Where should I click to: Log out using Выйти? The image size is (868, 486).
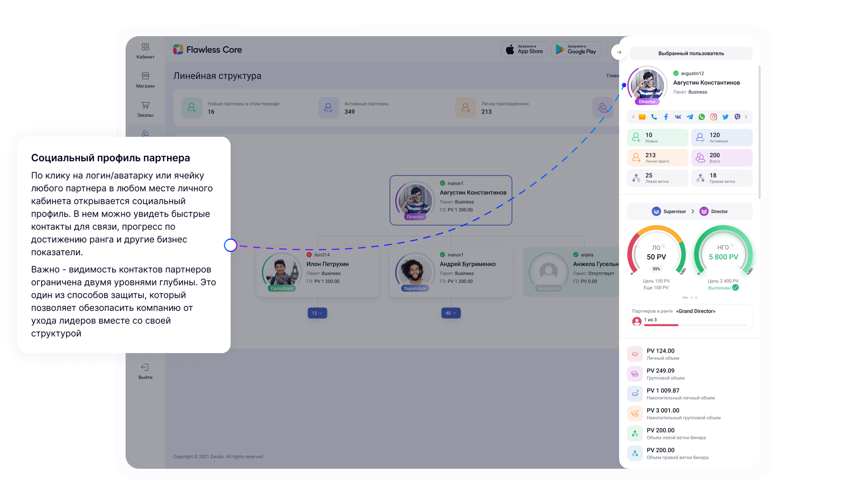click(x=145, y=371)
